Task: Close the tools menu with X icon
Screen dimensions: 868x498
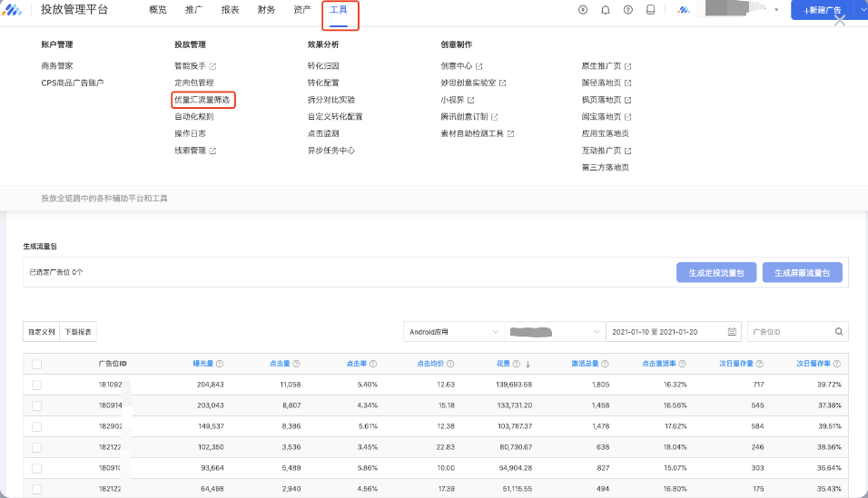Action: (x=840, y=20)
